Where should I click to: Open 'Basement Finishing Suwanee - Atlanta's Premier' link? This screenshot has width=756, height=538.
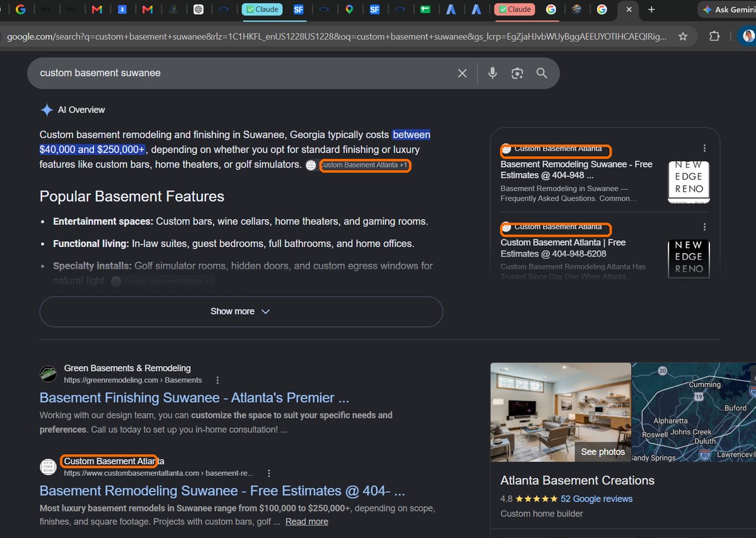click(x=194, y=398)
